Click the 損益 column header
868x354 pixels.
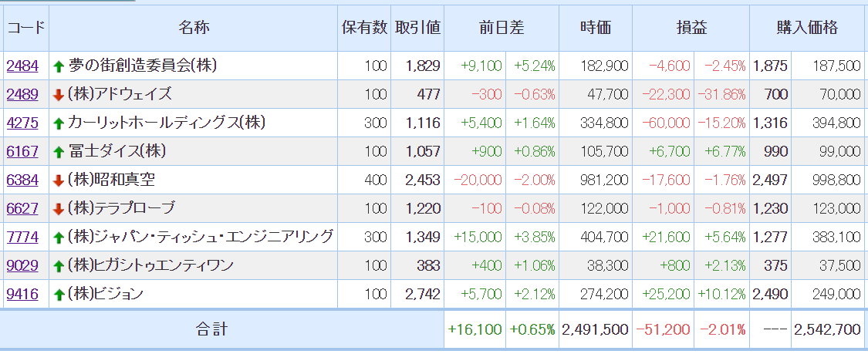[691, 29]
